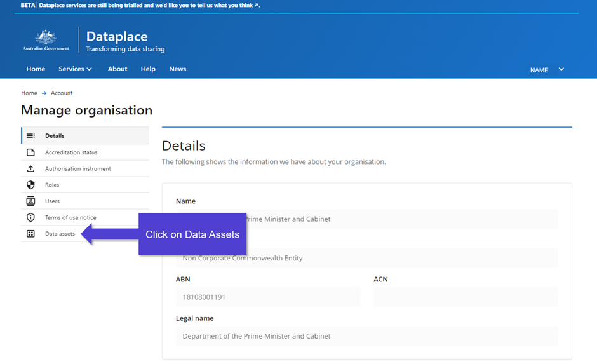597x364 pixels.
Task: Open the Roles section in sidebar
Action: 85,185
